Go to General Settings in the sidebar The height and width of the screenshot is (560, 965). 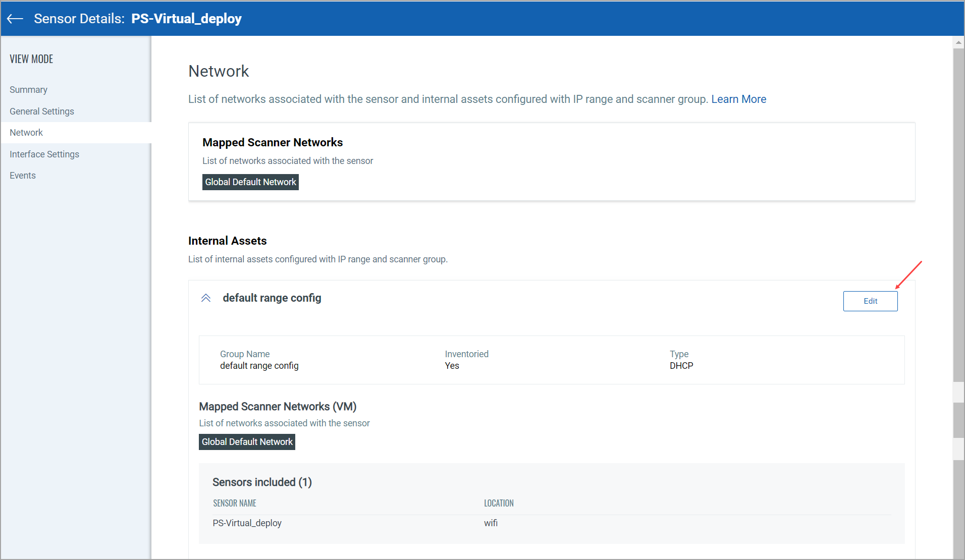(x=42, y=111)
